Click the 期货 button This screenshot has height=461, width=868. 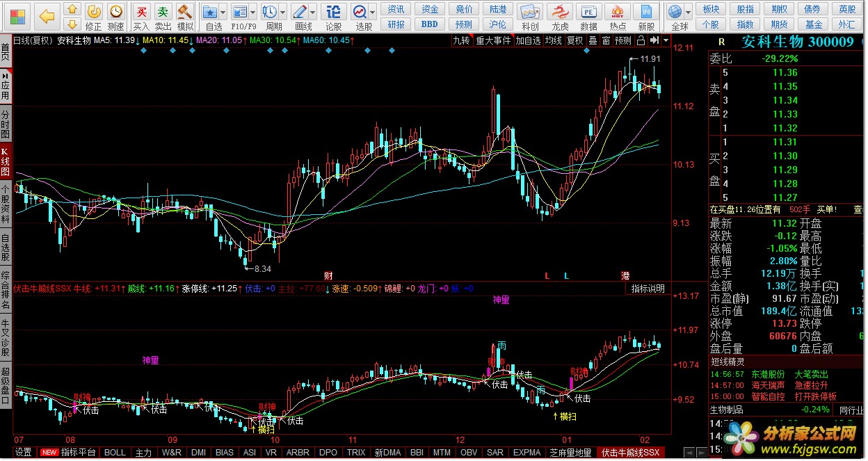[779, 24]
